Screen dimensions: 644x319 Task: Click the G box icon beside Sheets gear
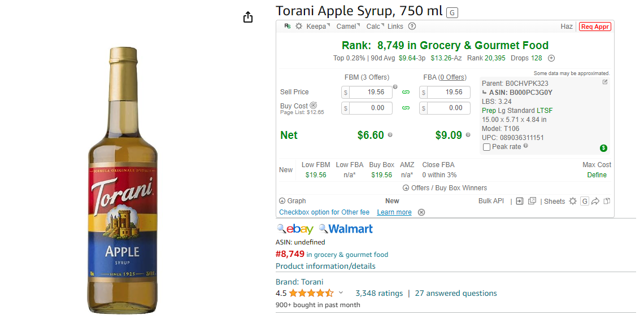tap(585, 201)
